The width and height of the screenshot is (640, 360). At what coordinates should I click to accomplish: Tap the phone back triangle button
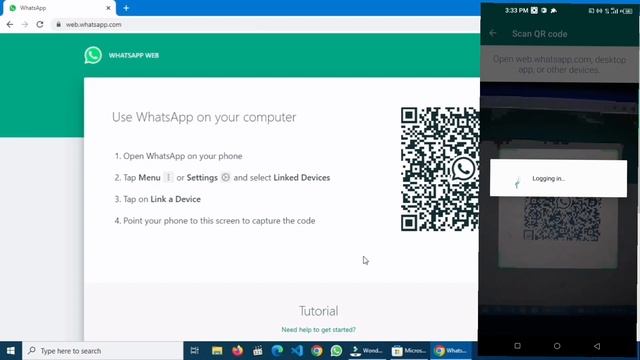[597, 346]
